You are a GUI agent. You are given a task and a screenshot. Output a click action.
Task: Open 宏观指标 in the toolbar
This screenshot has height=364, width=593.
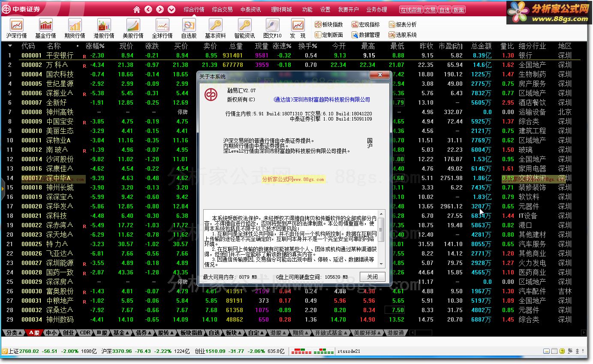[366, 24]
